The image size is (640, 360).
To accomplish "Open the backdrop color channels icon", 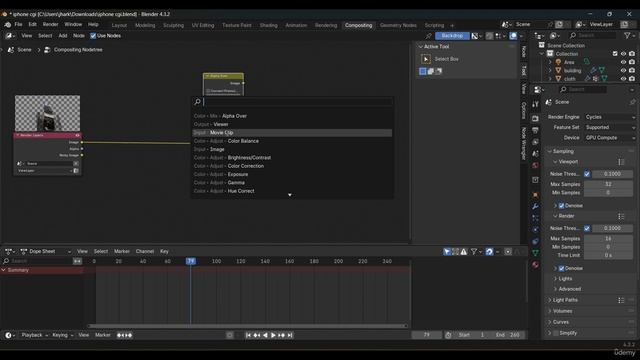I will [x=476, y=36].
